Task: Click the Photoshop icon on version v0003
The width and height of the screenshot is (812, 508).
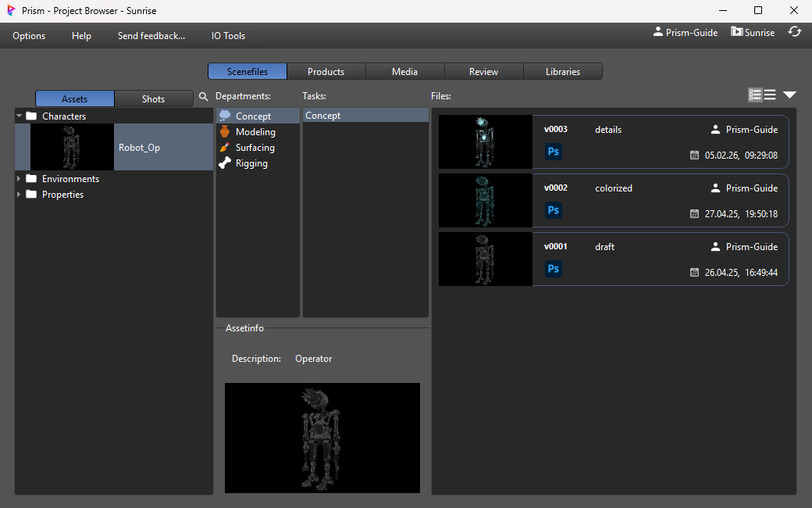Action: pos(553,152)
